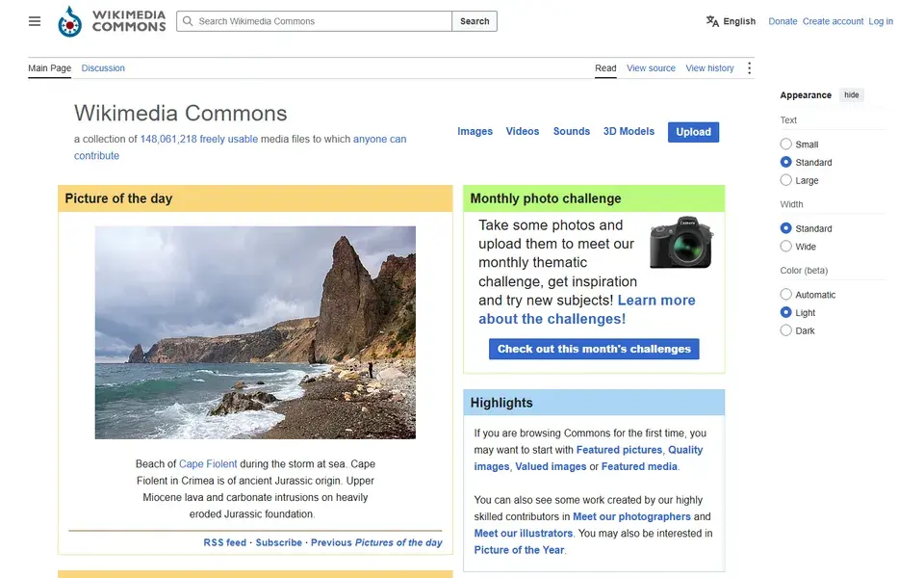Image resolution: width=924 pixels, height=578 pixels.
Task: Open the View source tab
Action: click(651, 68)
